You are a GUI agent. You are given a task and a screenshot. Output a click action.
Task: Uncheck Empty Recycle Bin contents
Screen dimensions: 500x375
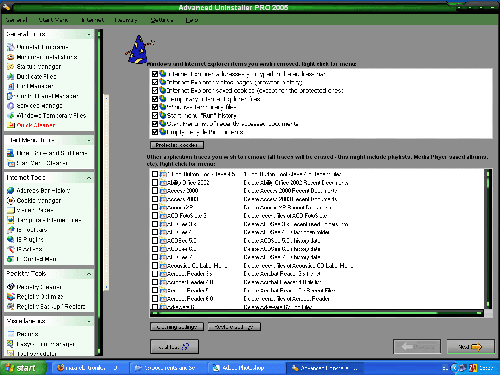coord(155,132)
